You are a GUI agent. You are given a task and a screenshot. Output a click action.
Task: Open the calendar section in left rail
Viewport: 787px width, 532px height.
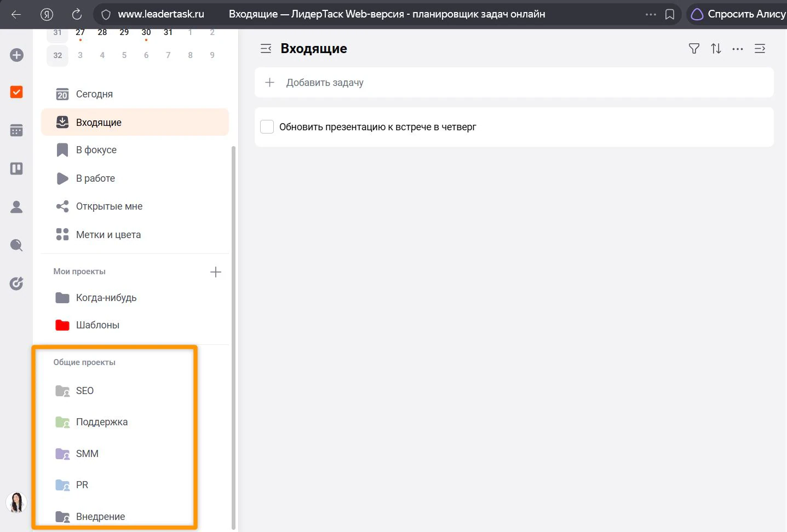point(16,130)
